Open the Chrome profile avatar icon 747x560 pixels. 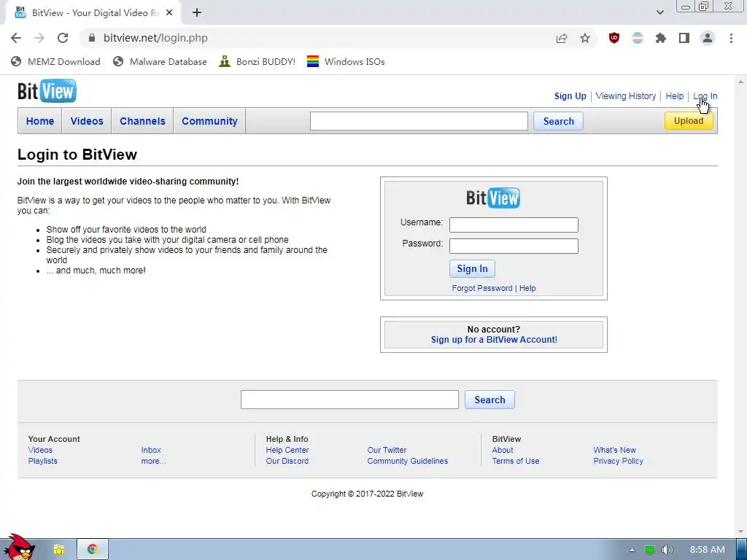point(708,38)
